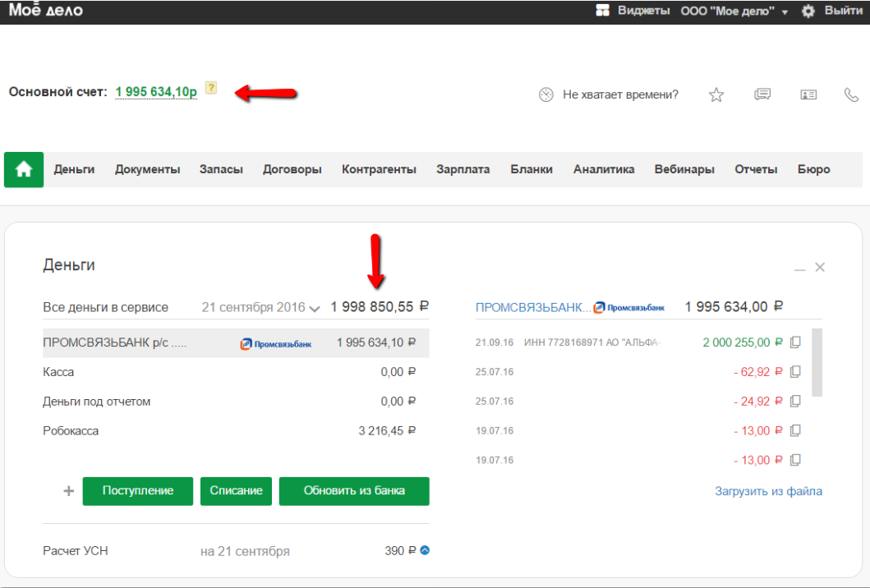The image size is (870, 588).
Task: Open the Бланки menu tab
Action: [x=532, y=169]
